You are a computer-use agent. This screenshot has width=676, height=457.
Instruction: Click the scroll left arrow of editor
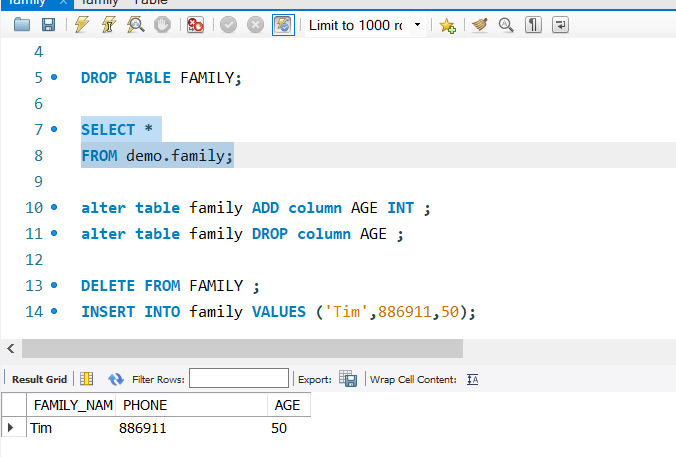11,348
